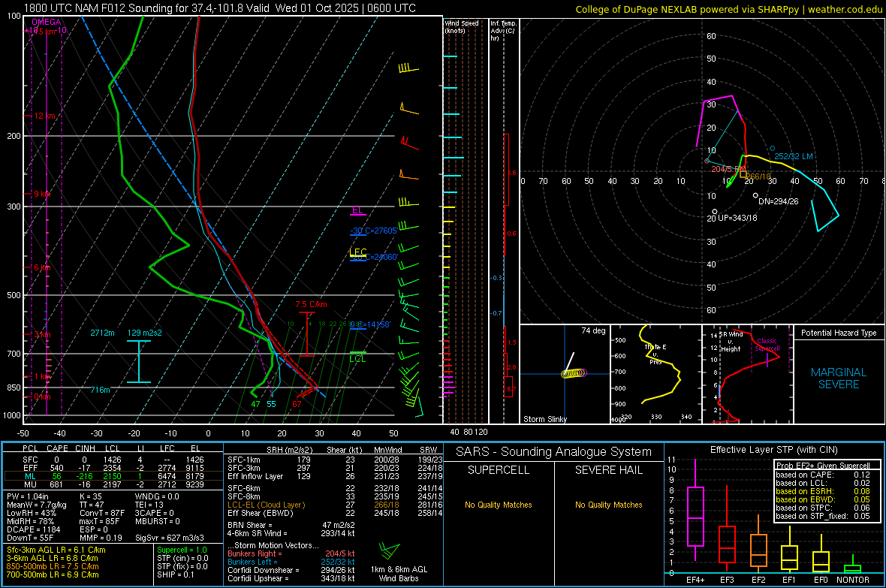Click the 'SigSvr = 627 m3/s3' value
This screenshot has height=588, width=886.
click(x=170, y=538)
